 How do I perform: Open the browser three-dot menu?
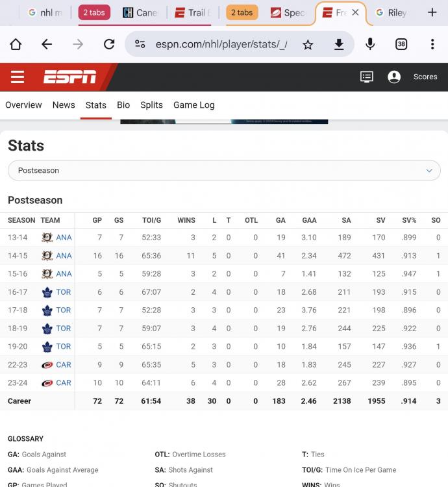click(x=432, y=44)
